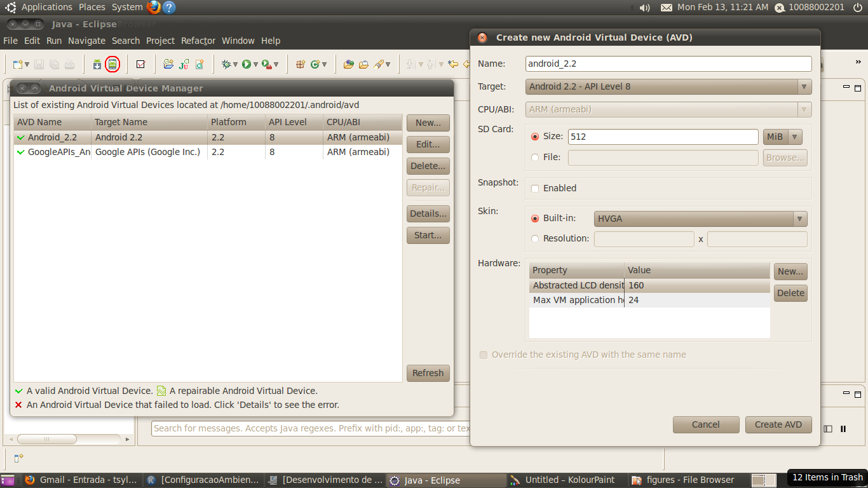Open the HVGA built-in skin dropdown

[x=700, y=219]
